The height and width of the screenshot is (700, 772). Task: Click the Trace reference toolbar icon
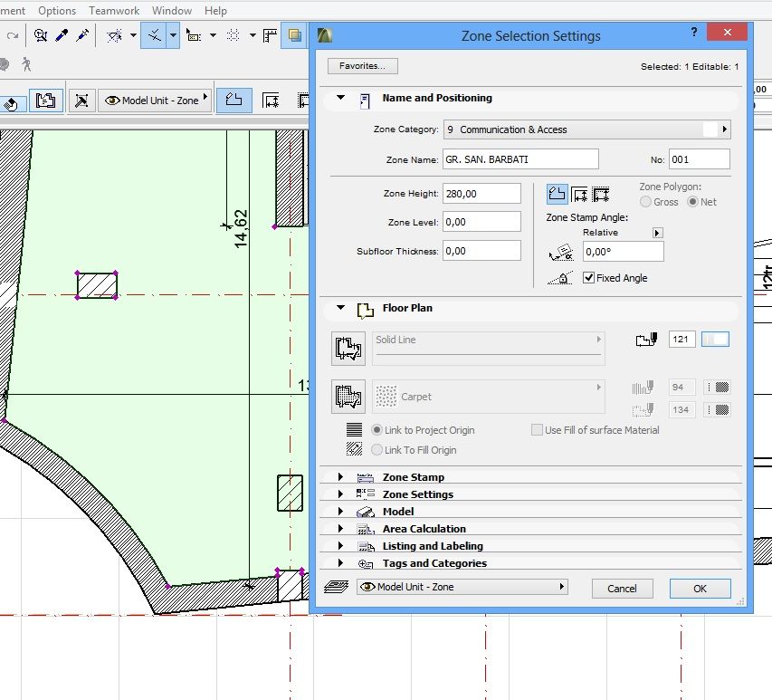(x=295, y=35)
